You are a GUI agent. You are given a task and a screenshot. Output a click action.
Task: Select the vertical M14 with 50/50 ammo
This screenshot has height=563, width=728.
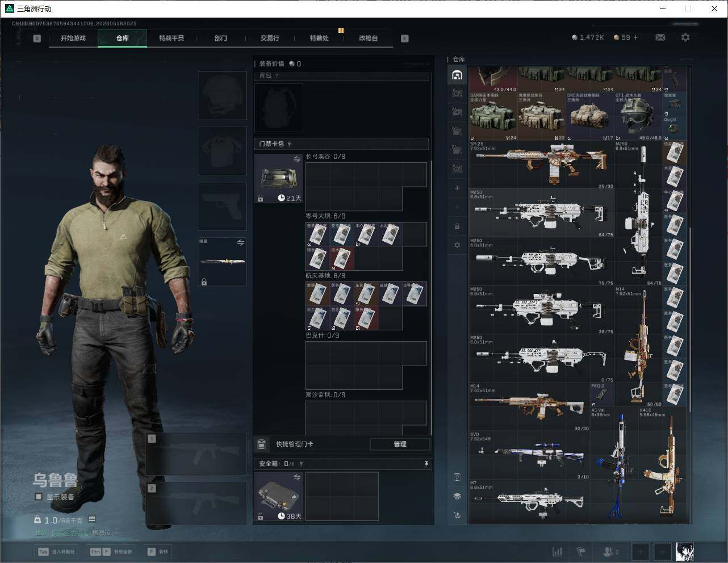(638, 347)
